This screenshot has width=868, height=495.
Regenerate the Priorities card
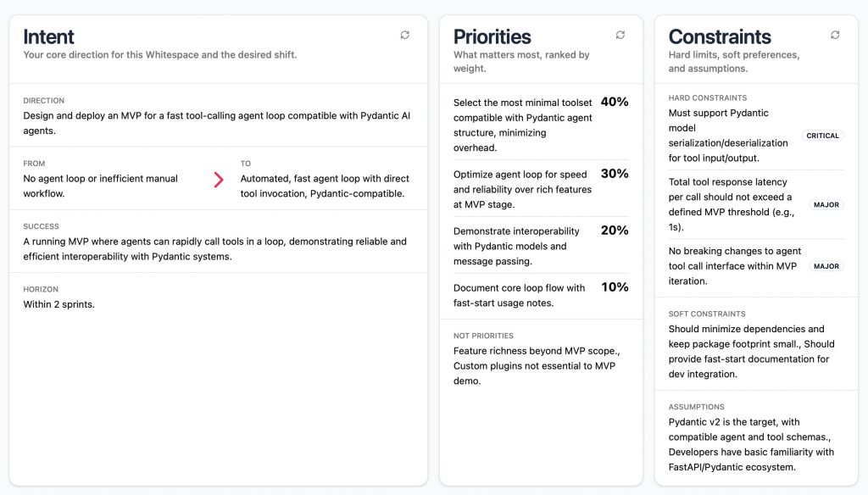(x=620, y=35)
